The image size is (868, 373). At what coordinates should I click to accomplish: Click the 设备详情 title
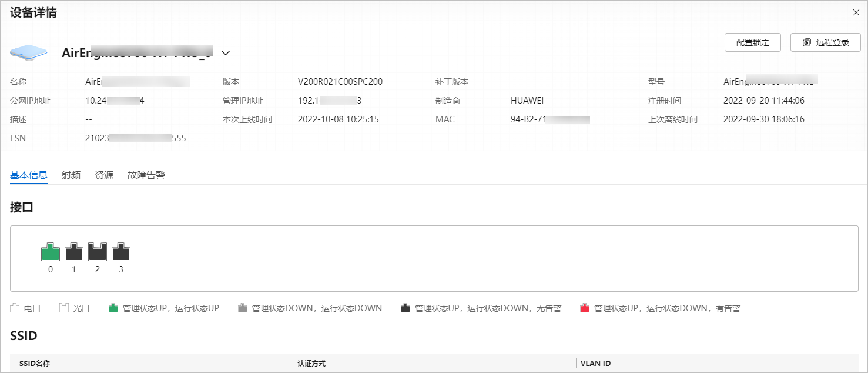33,12
